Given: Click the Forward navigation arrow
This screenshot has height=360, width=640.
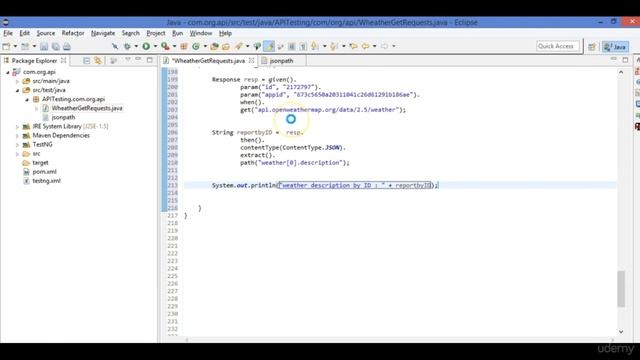Looking at the screenshot, I should tap(384, 47).
